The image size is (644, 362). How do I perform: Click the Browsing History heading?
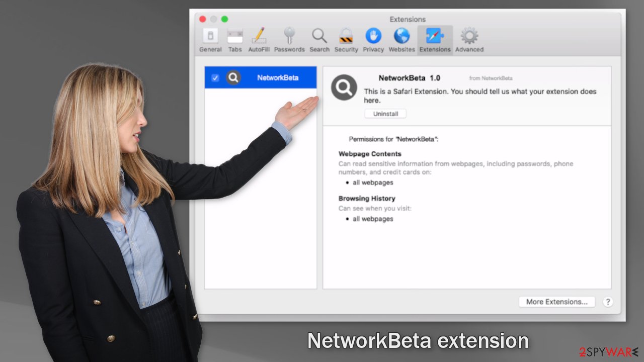pos(367,198)
